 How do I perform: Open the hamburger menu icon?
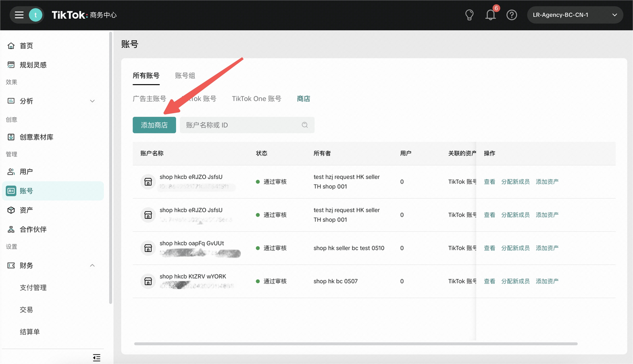click(19, 15)
